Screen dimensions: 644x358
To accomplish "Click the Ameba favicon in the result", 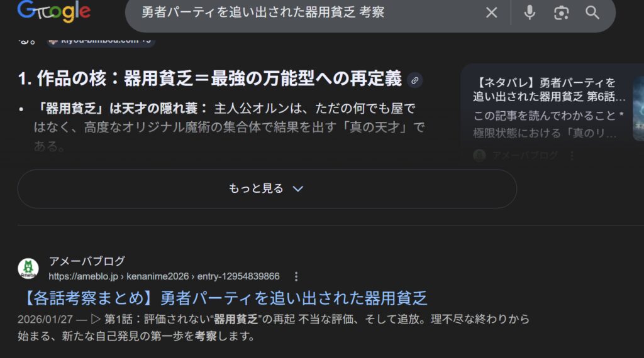I will click(28, 269).
